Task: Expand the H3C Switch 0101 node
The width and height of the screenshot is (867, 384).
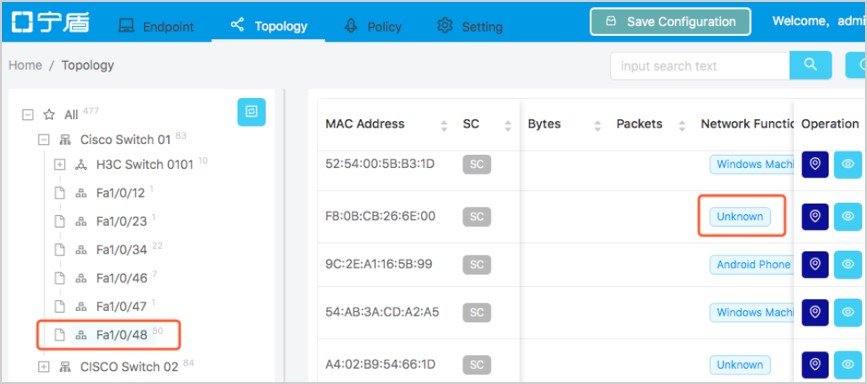Action: (60, 165)
